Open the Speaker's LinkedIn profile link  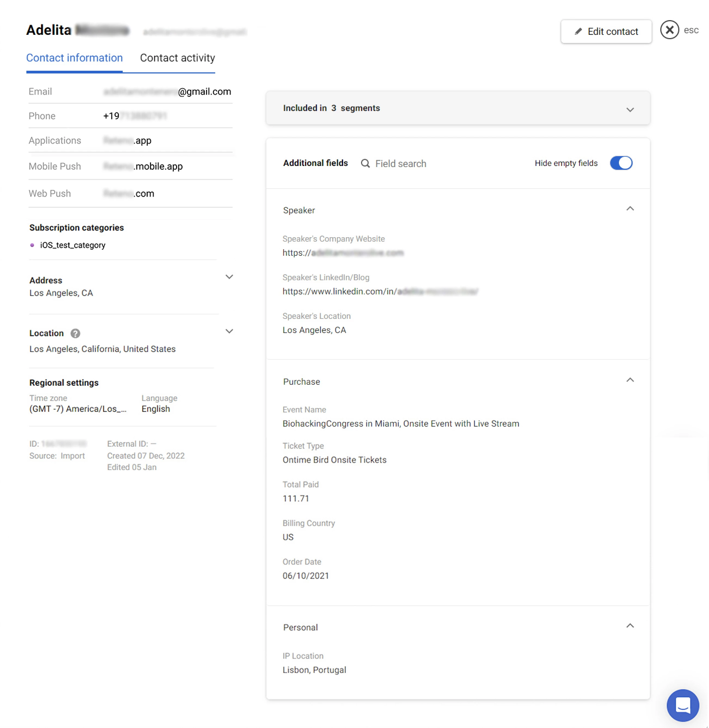380,292
